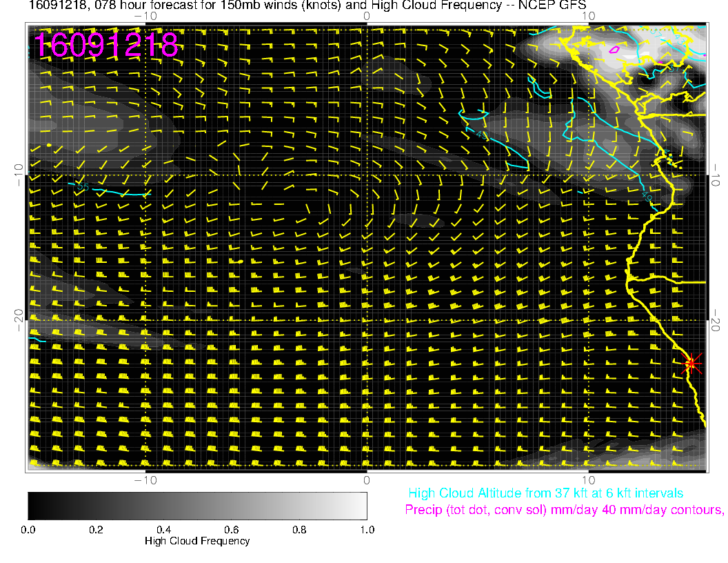Click the 0.0 colorbar tick label
The image size is (728, 563).
(x=28, y=530)
